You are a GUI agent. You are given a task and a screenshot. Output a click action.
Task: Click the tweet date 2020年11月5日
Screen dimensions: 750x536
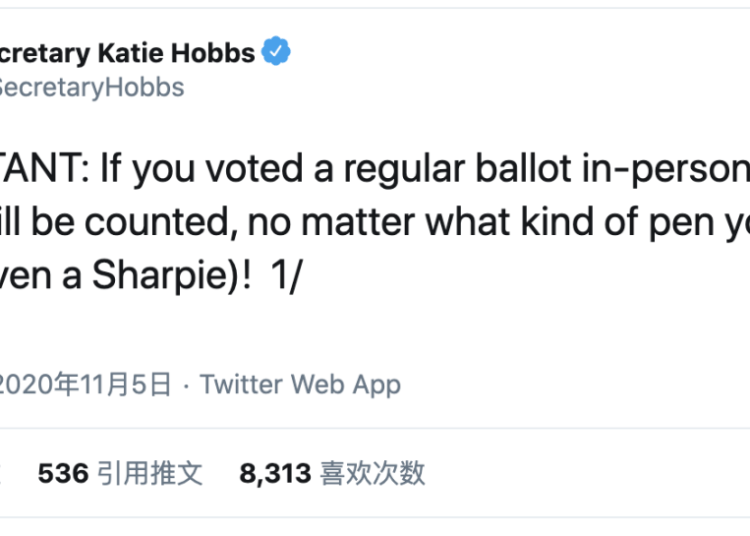coord(85,384)
